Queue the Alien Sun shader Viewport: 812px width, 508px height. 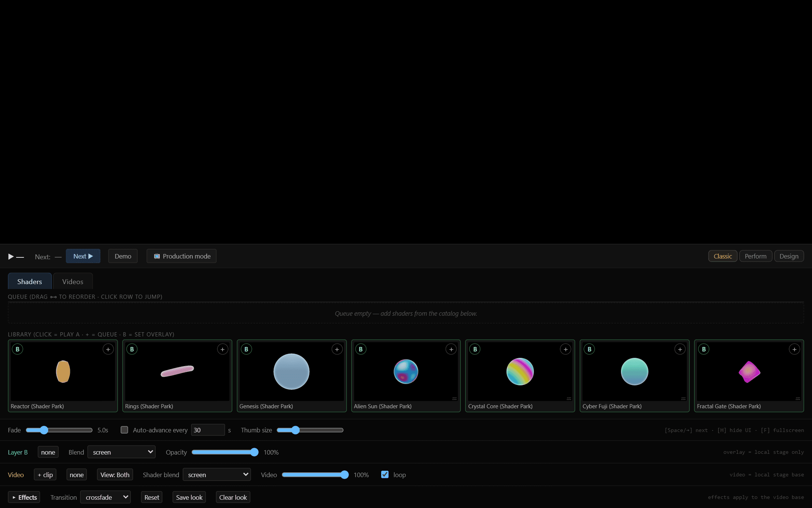click(451, 349)
